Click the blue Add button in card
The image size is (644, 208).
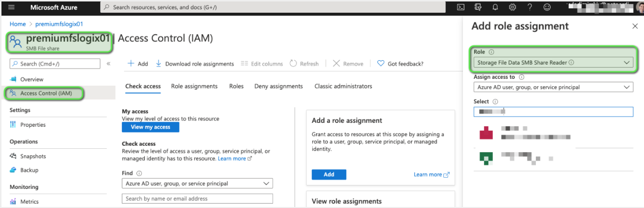point(329,174)
